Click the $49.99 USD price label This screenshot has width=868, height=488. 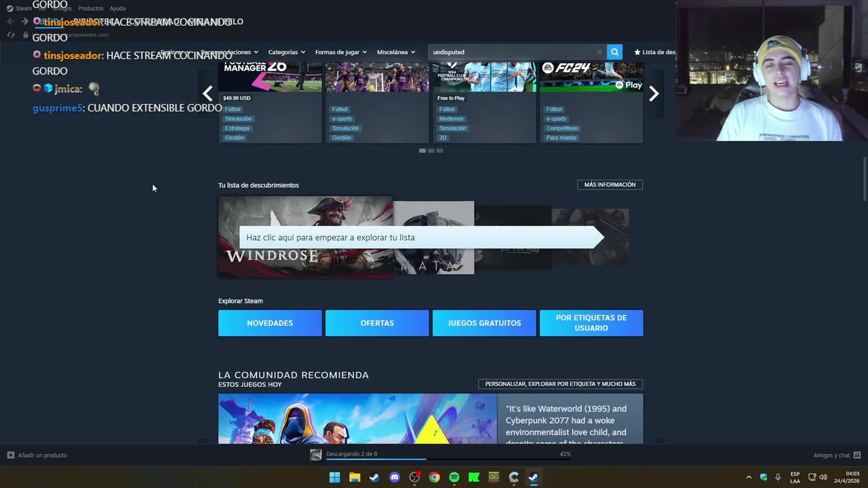[237, 98]
